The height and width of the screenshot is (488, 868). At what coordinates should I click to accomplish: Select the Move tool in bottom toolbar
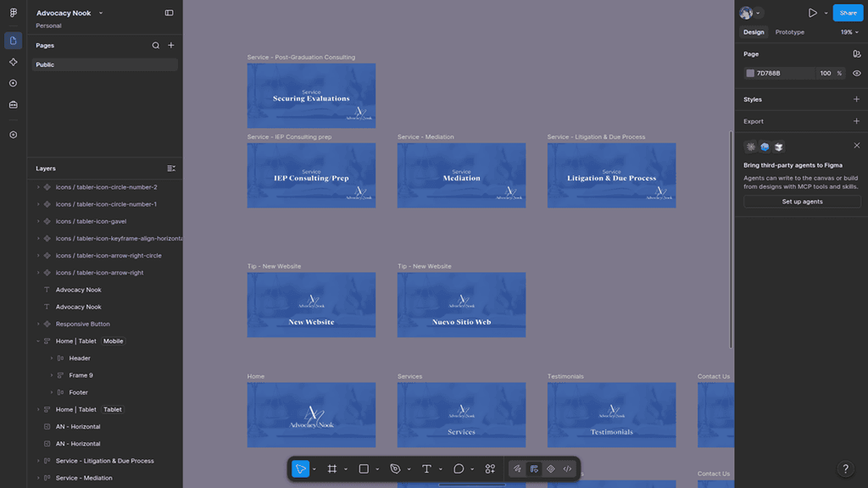[x=301, y=469]
